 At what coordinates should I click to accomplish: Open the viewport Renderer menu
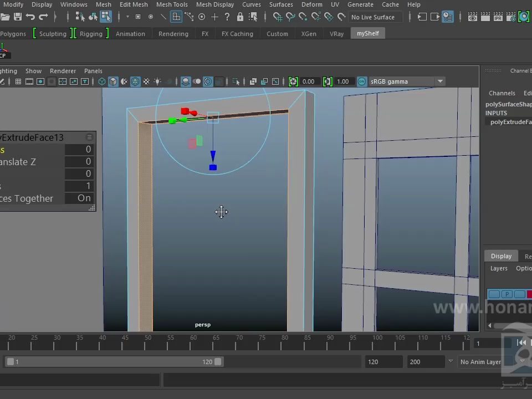(63, 71)
